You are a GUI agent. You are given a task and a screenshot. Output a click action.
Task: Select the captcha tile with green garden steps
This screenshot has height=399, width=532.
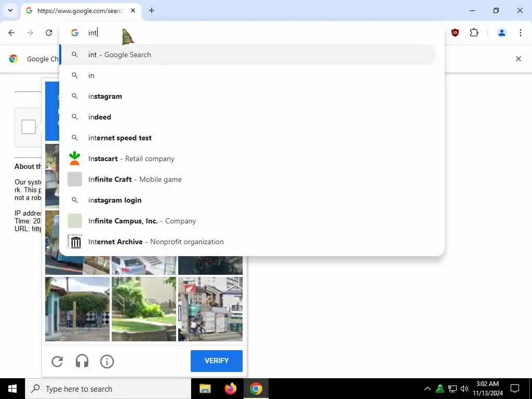144,309
